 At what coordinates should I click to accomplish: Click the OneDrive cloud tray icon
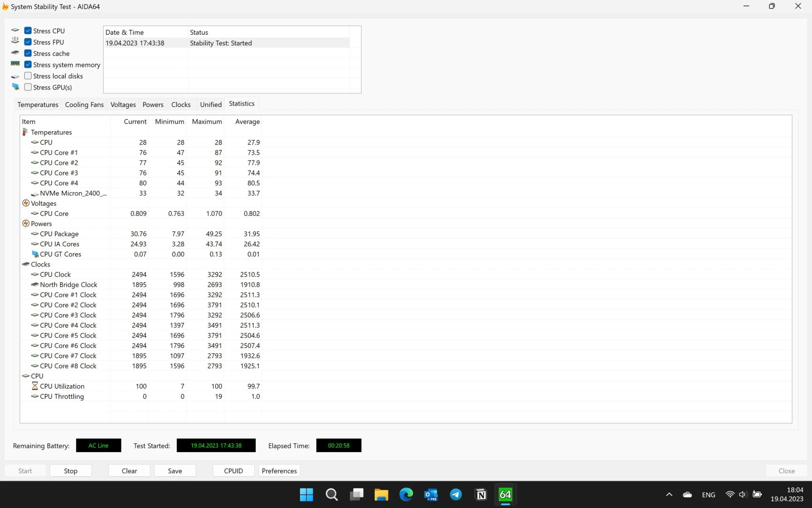pos(688,494)
